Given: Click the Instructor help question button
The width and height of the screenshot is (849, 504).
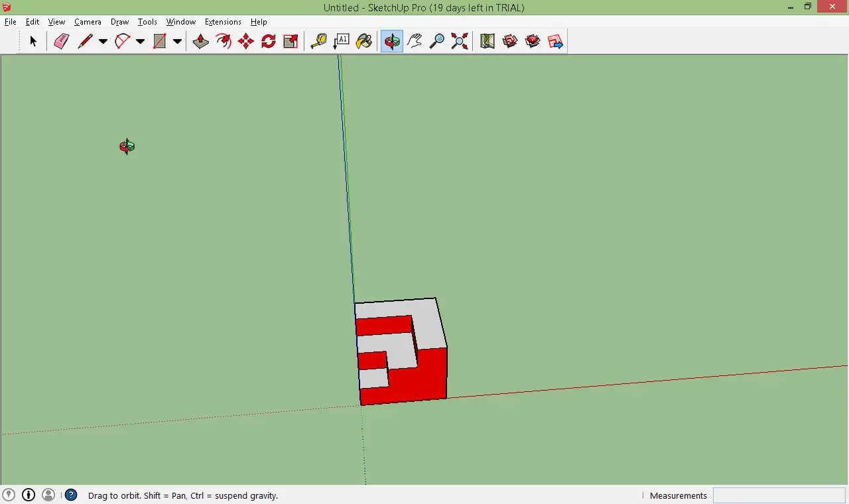Looking at the screenshot, I should 71,495.
